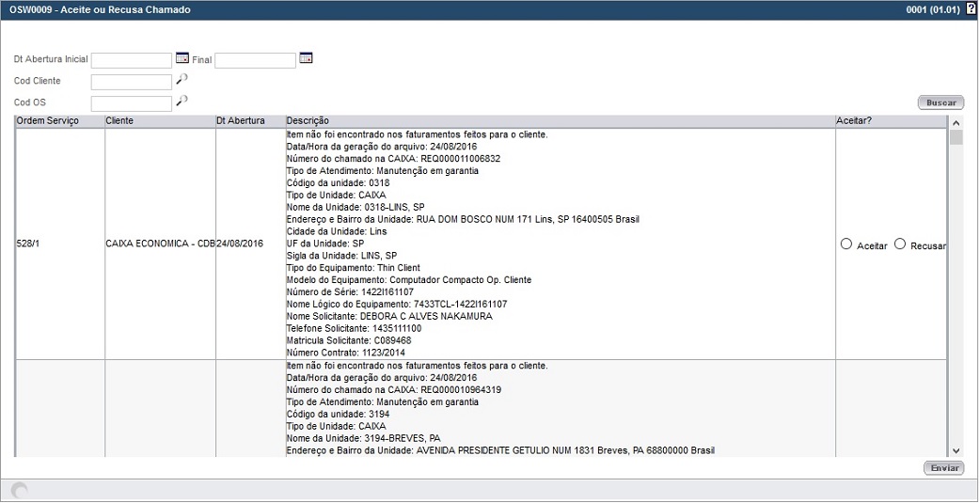Image resolution: width=980 pixels, height=503 pixels.
Task: Click the Cliente column header
Action: 119,121
